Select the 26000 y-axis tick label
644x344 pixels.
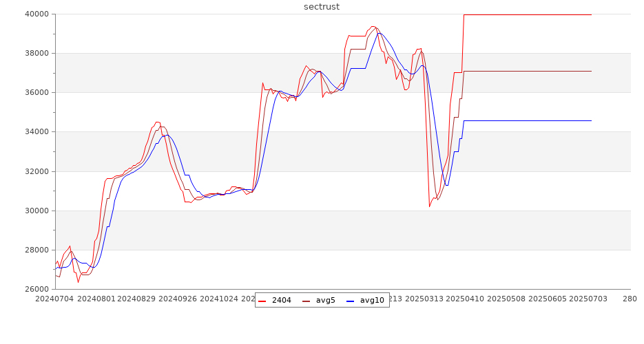click(x=35, y=289)
